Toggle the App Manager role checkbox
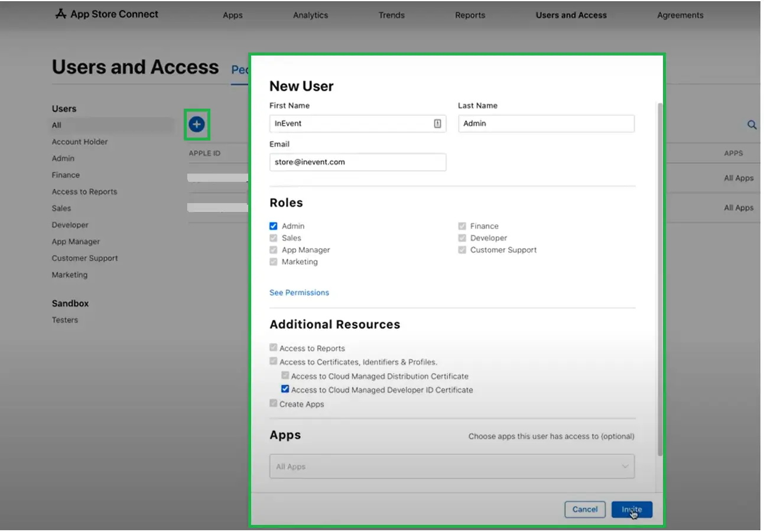764x532 pixels. (273, 250)
